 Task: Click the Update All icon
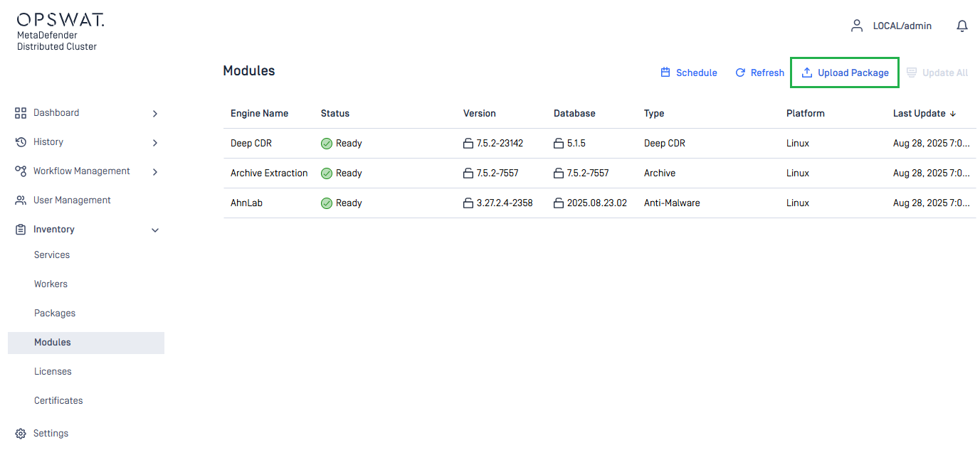(912, 73)
